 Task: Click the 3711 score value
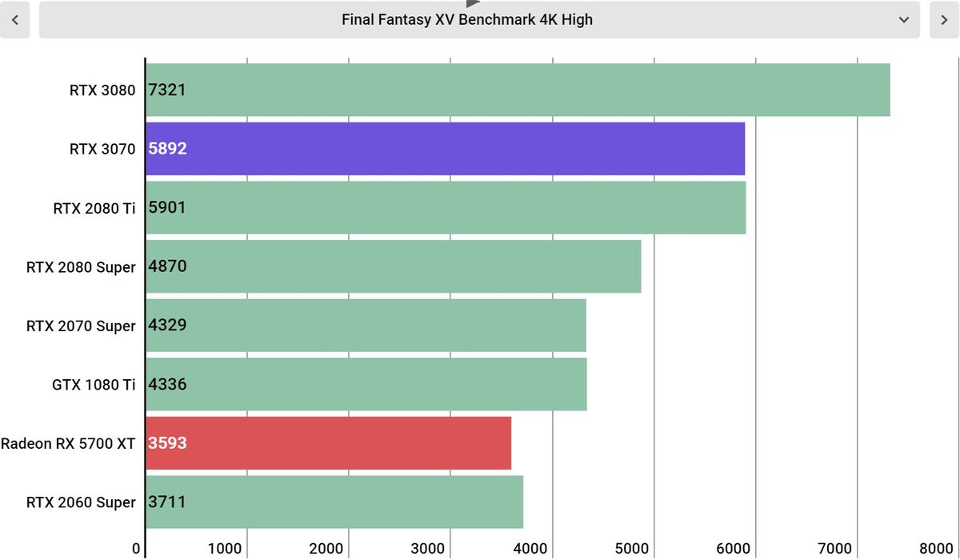coord(168,502)
